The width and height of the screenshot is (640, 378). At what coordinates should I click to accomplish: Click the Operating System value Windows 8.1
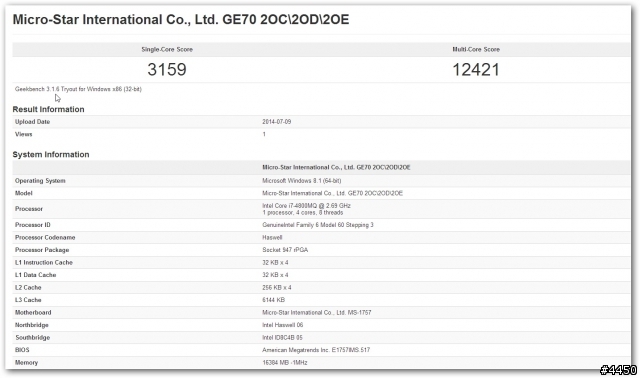[302, 180]
